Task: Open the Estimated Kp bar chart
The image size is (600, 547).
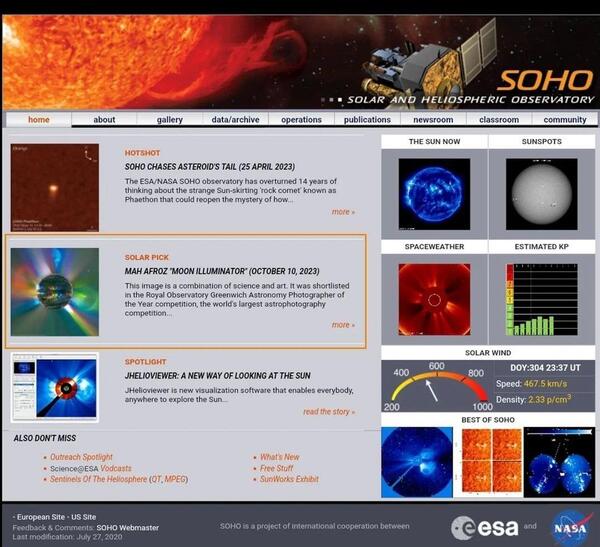Action: 541,299
